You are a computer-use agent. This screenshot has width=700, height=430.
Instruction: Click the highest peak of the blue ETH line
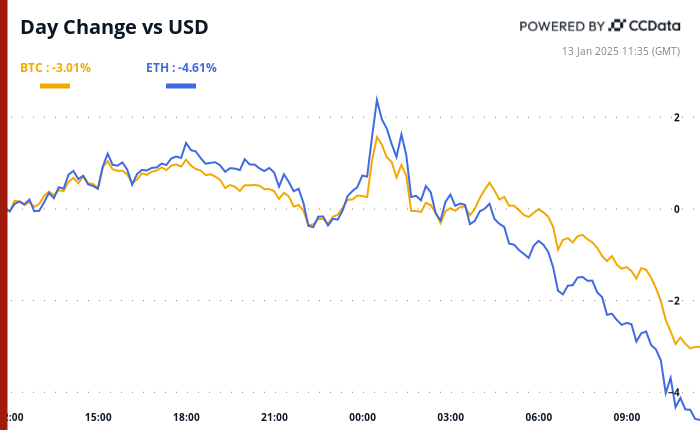[x=377, y=98]
